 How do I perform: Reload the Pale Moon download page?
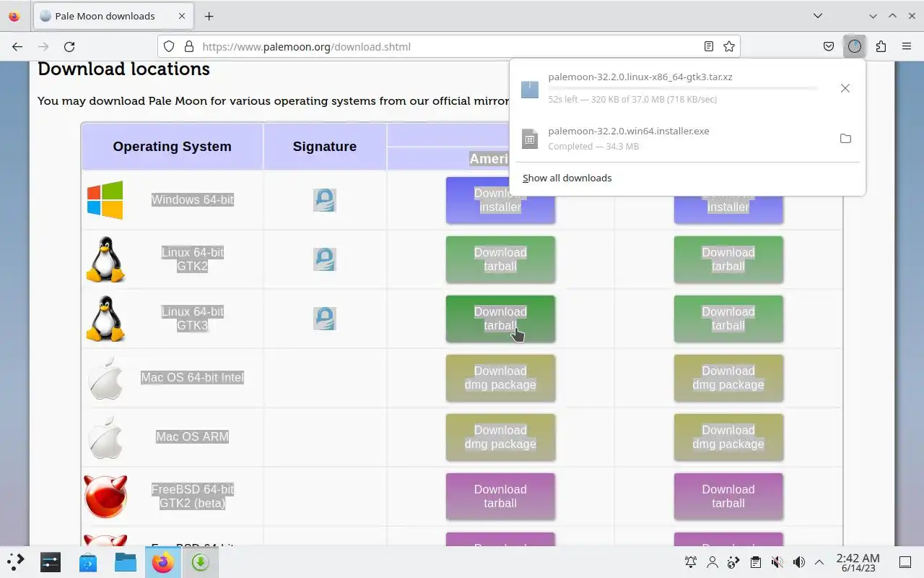point(69,46)
